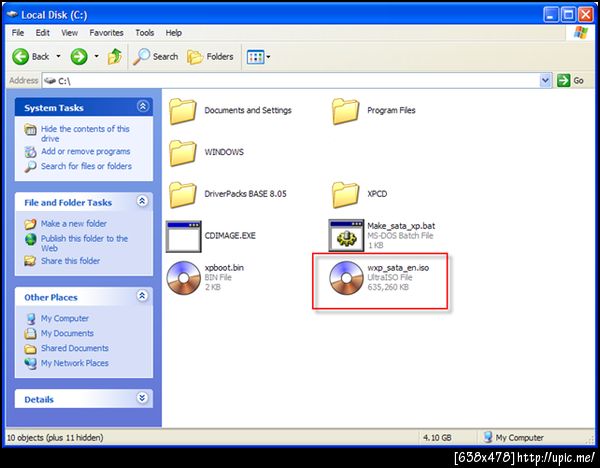Select the wxp_sata_en.iso disc icon
This screenshot has width=600, height=468.
[346, 278]
